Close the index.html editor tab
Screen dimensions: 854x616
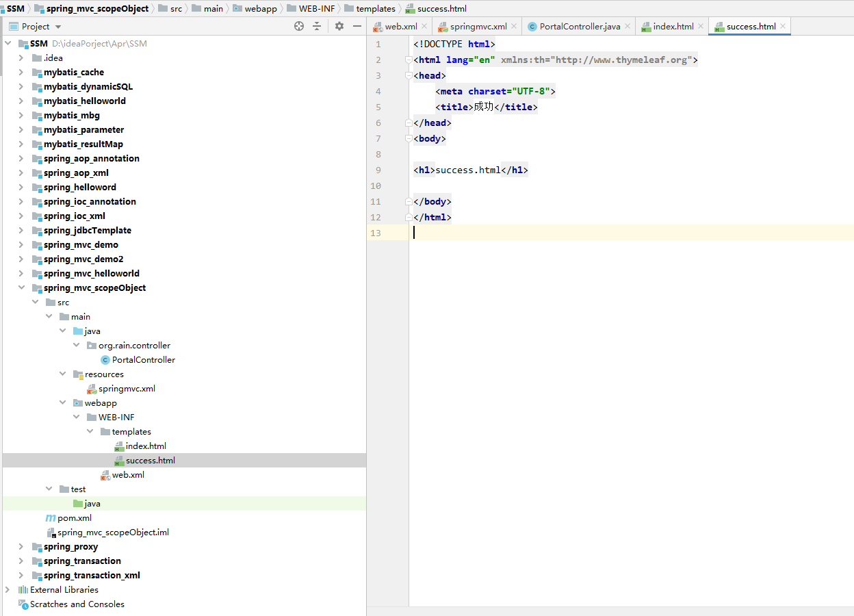[701, 26]
